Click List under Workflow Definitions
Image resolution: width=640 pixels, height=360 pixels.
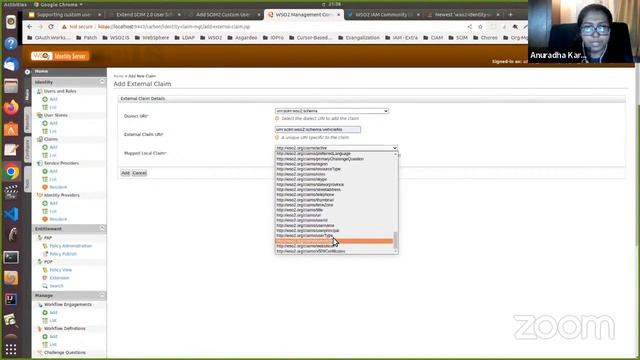click(53, 344)
